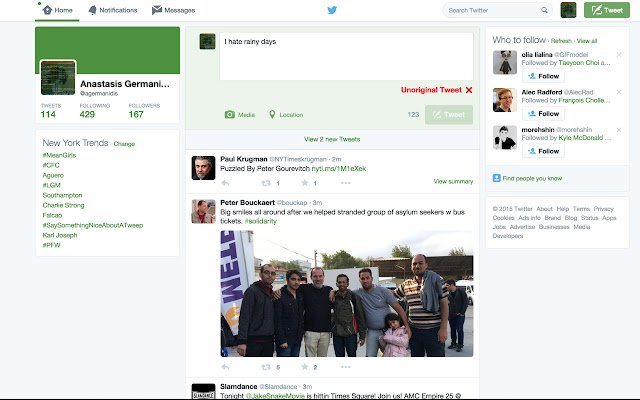Viewport: 640px width, 400px height.
Task: Dismiss Alec Radford follow suggestion
Action: 619,92
